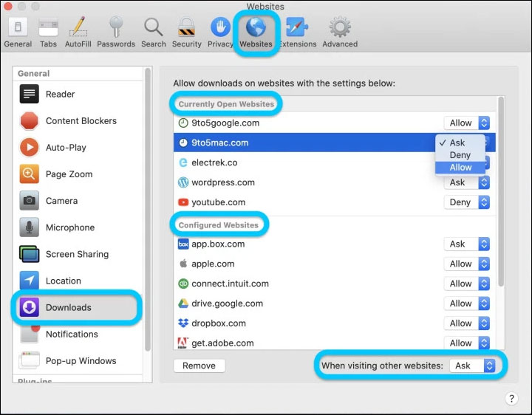The image size is (532, 415).
Task: Select the electrek.co row
Action: click(334, 162)
